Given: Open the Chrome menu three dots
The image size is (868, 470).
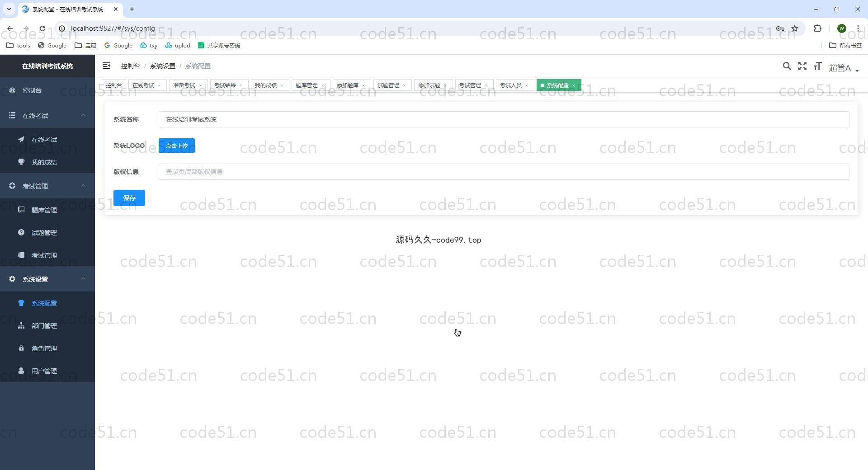Looking at the screenshot, I should (x=858, y=28).
